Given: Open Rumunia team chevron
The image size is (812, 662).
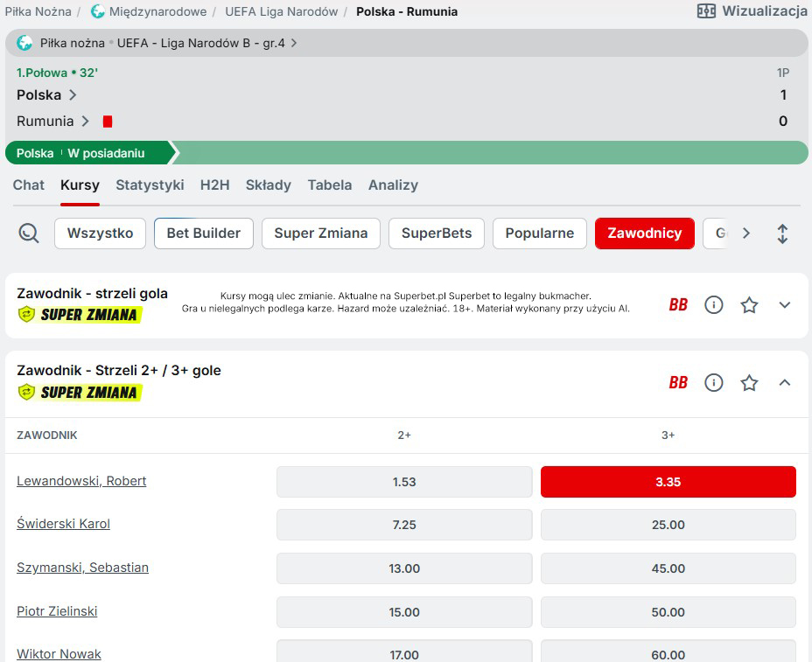Looking at the screenshot, I should 86,121.
